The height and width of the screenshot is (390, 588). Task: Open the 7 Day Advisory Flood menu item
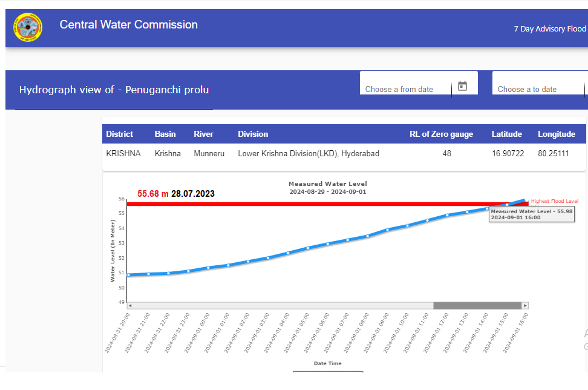pyautogui.click(x=549, y=28)
